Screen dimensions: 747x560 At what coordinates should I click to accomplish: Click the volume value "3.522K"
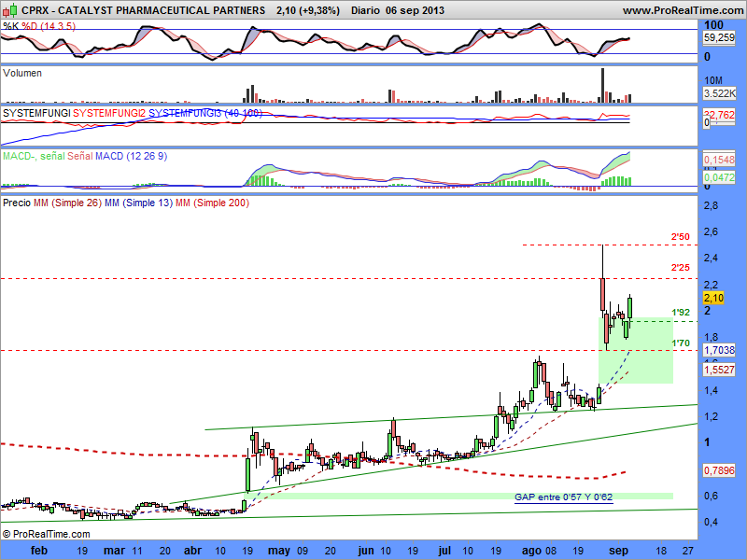[719, 93]
